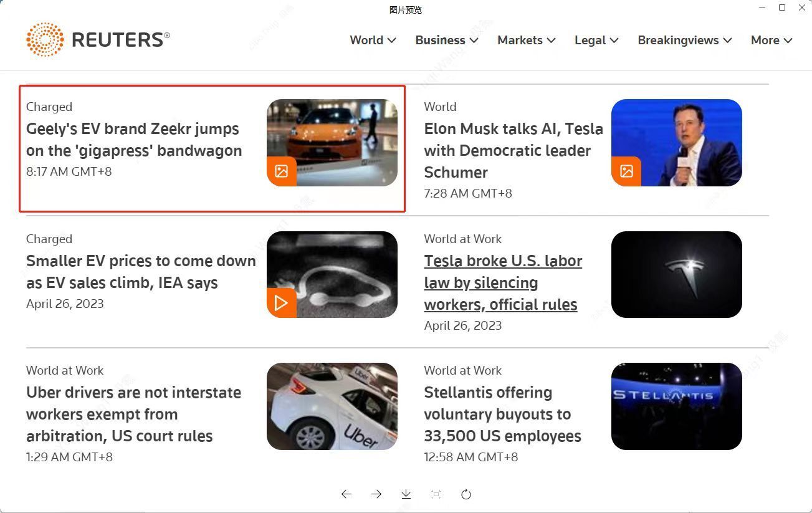Click the 12:58 AM GMT+8 timestamp
The image size is (812, 513).
point(471,457)
